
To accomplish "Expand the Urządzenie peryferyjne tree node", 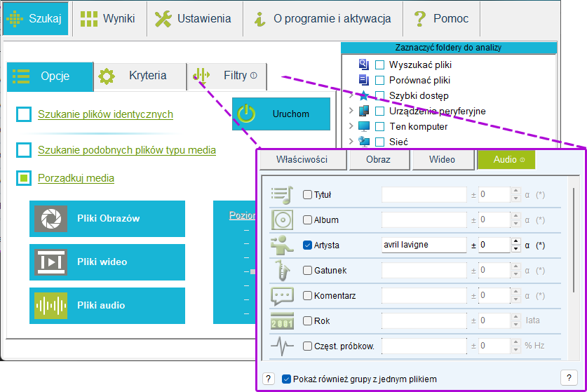I will (x=351, y=111).
